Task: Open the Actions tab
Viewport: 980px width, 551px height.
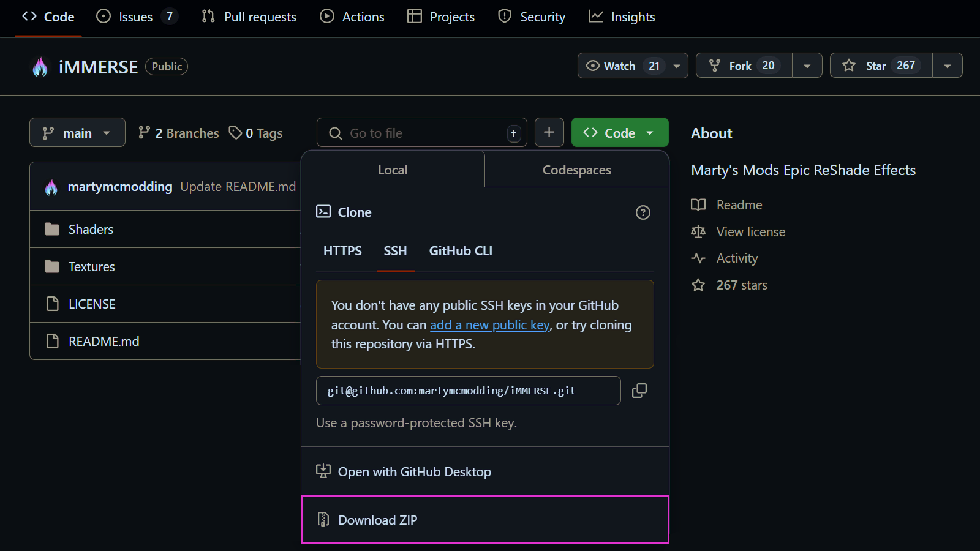Action: (x=352, y=17)
